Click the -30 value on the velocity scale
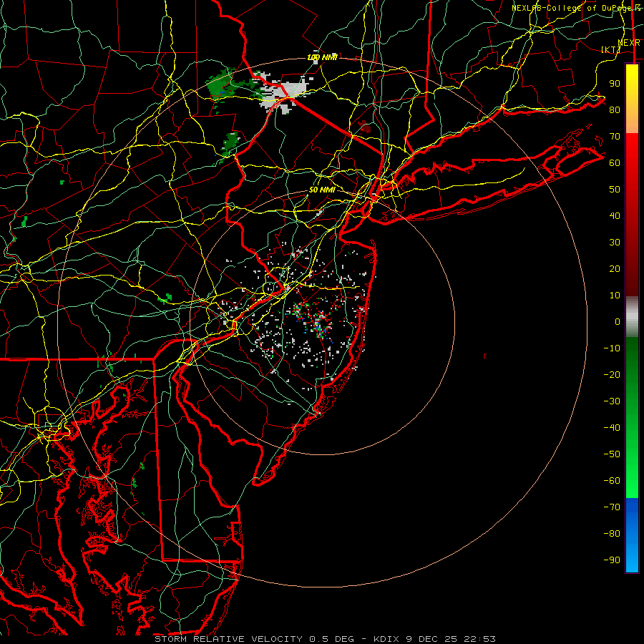Viewport: 644px width, 644px height. (612, 401)
